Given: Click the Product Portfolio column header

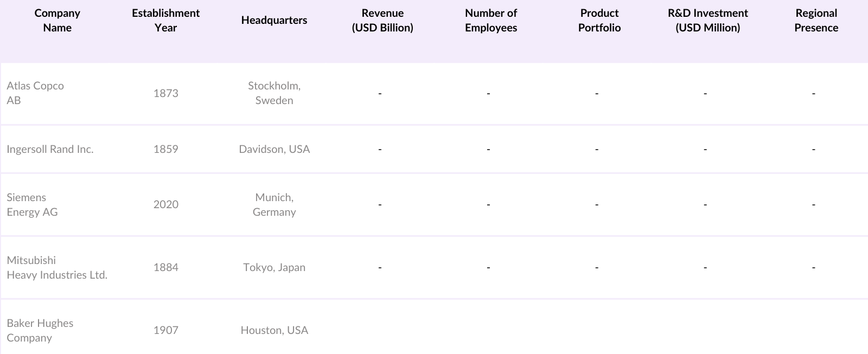Looking at the screenshot, I should tap(599, 21).
